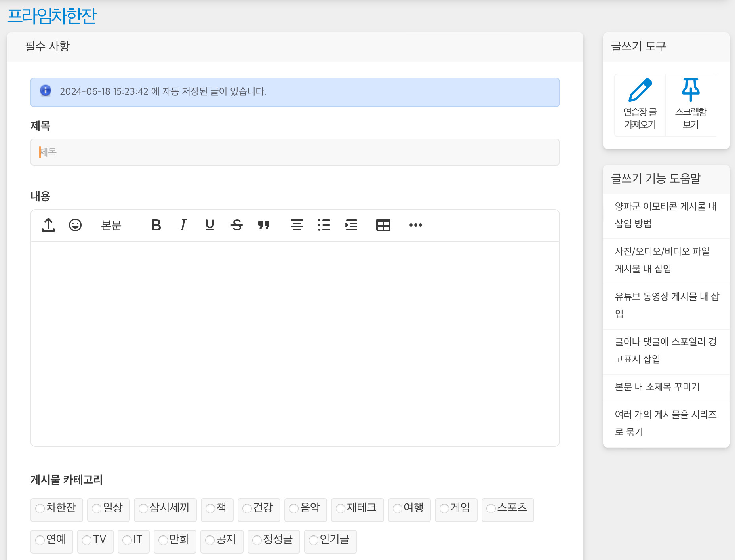This screenshot has width=735, height=560.
Task: Open the emoji picker smiley icon
Action: [x=75, y=225]
